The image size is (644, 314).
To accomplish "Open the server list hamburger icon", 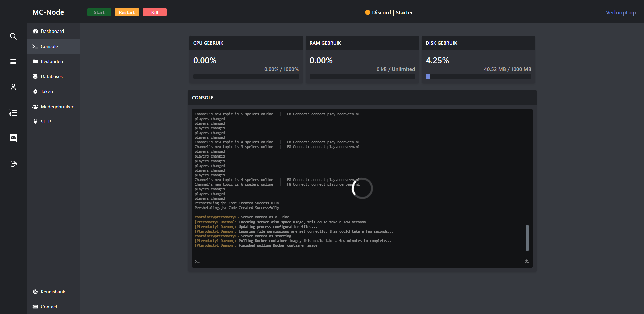I will tap(13, 62).
